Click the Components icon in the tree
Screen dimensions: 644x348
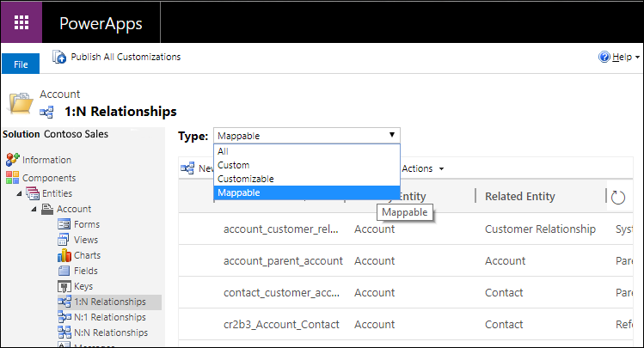[x=12, y=178]
